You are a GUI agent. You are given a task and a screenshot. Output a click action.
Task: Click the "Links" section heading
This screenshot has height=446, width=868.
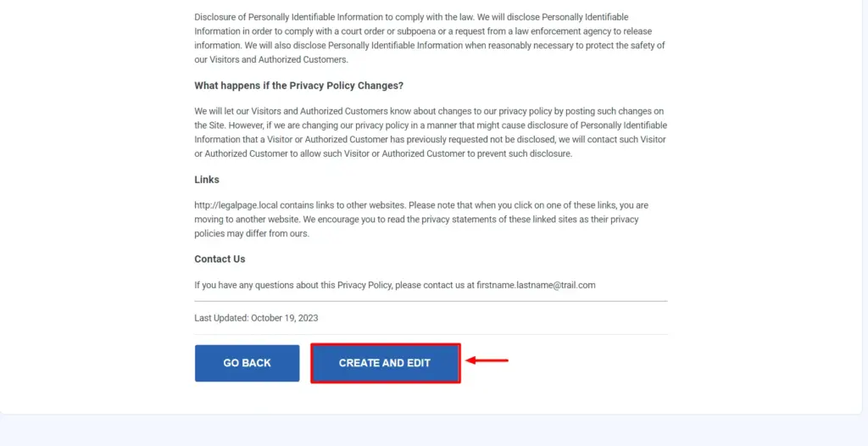(207, 180)
